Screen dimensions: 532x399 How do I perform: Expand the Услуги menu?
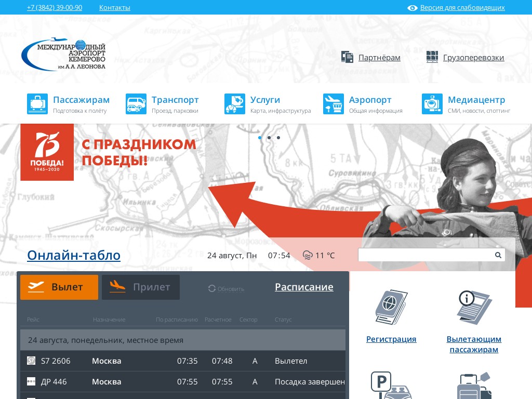pyautogui.click(x=265, y=100)
